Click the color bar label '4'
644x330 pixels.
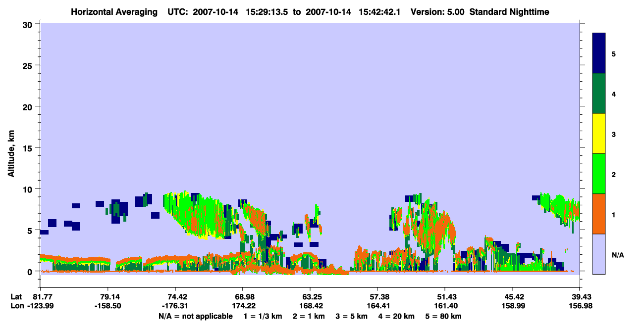[x=614, y=94]
